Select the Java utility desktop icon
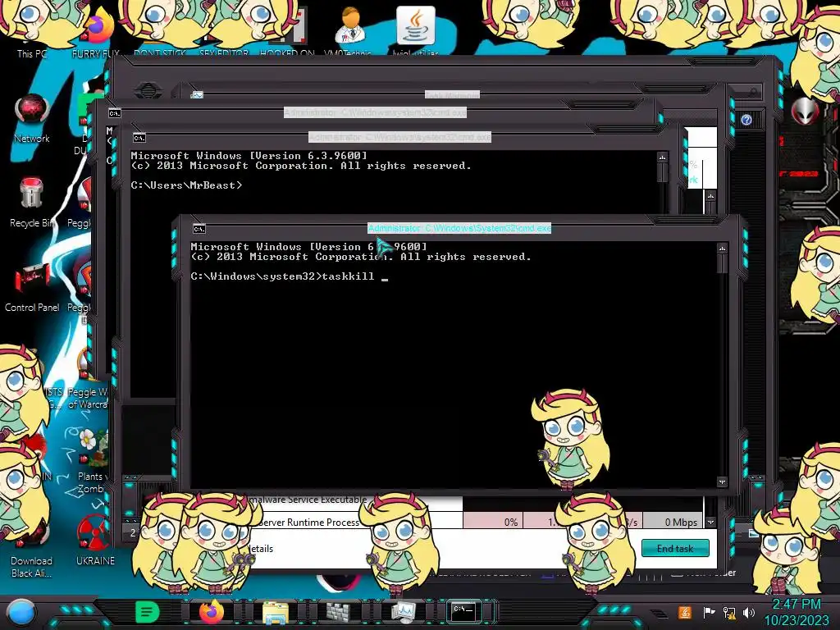This screenshot has width=840, height=630. [416, 30]
